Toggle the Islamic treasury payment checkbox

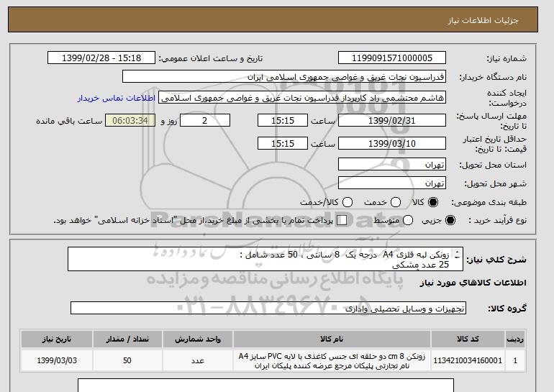coord(342,220)
